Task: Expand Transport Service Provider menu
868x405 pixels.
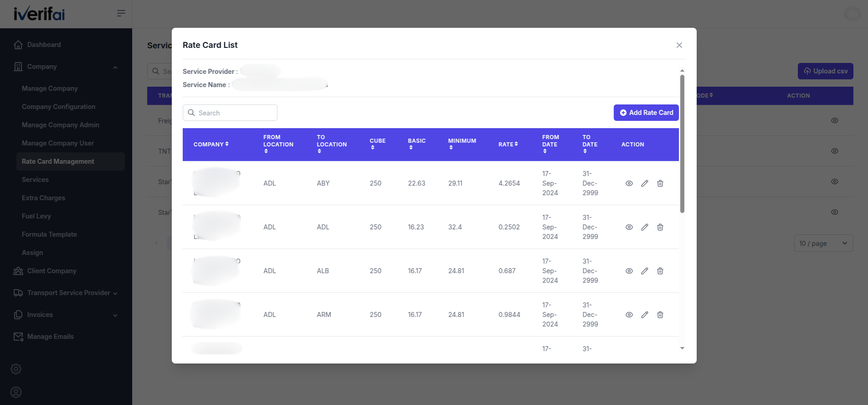Action: click(x=66, y=293)
